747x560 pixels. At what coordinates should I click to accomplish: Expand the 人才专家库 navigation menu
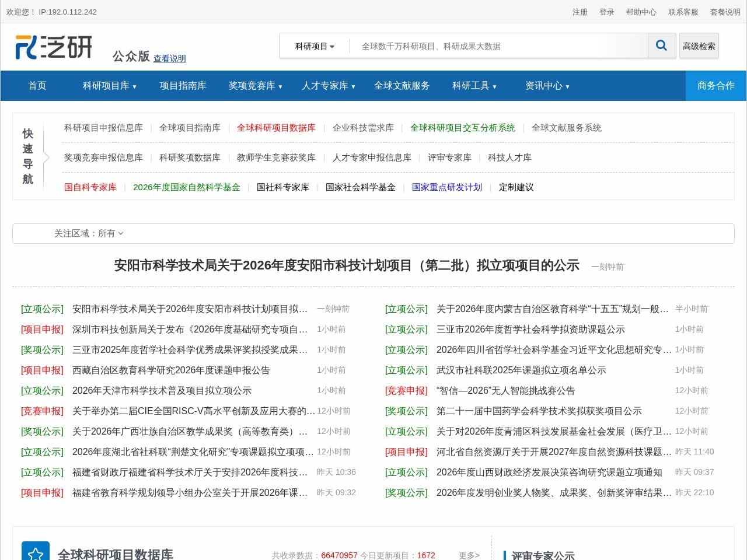click(328, 86)
